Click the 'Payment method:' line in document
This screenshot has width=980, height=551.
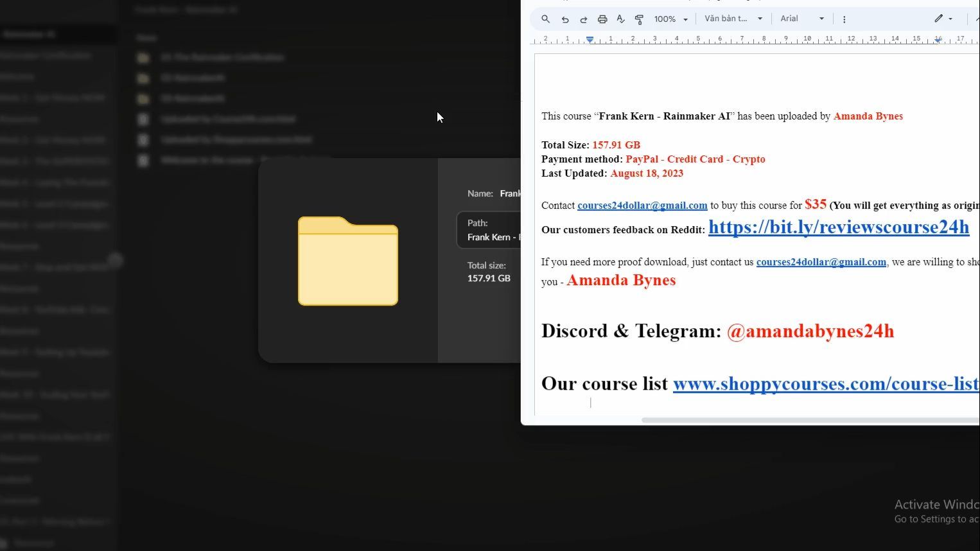pyautogui.click(x=653, y=159)
